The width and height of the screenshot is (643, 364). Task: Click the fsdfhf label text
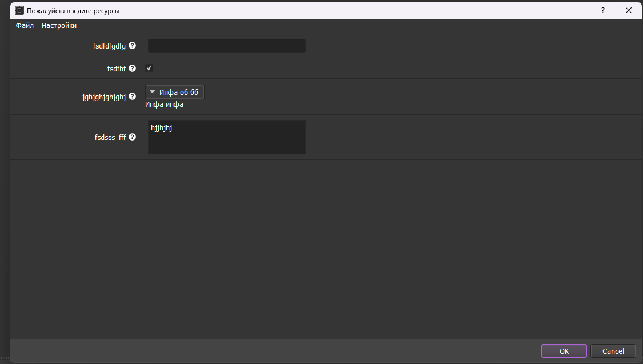point(116,69)
